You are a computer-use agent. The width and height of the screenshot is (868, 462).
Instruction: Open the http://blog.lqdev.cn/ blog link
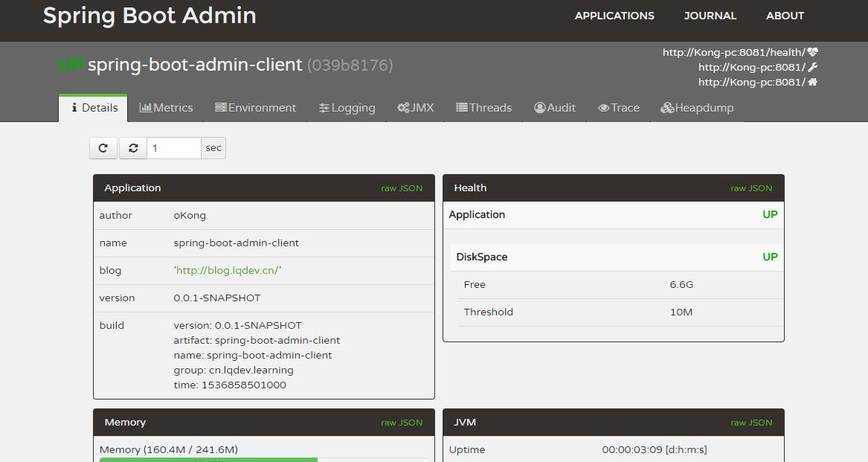click(x=228, y=270)
